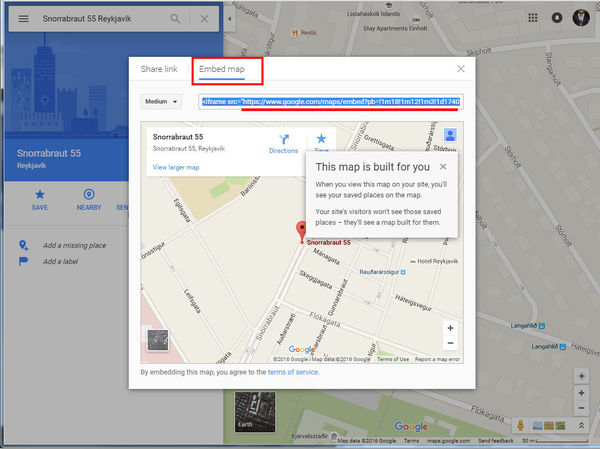This screenshot has height=449, width=600.
Task: Click the Restó restaurant marker
Action: (x=304, y=33)
